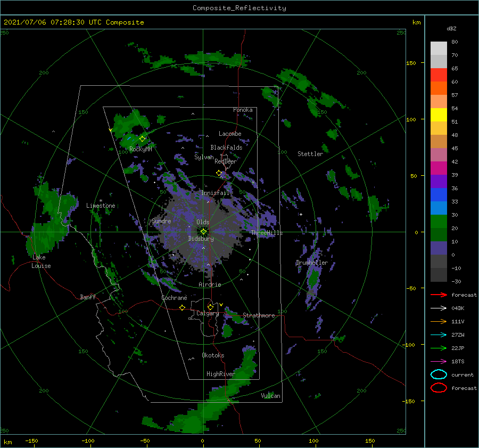Click the 04DK legend label

458,308
